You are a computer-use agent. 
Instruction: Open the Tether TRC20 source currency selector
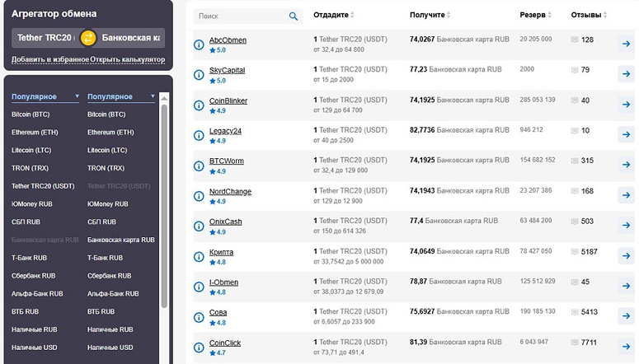(x=46, y=38)
